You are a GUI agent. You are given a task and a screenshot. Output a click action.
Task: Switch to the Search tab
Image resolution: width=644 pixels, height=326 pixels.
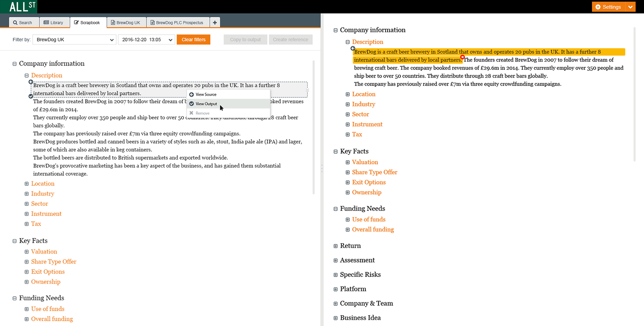point(24,23)
